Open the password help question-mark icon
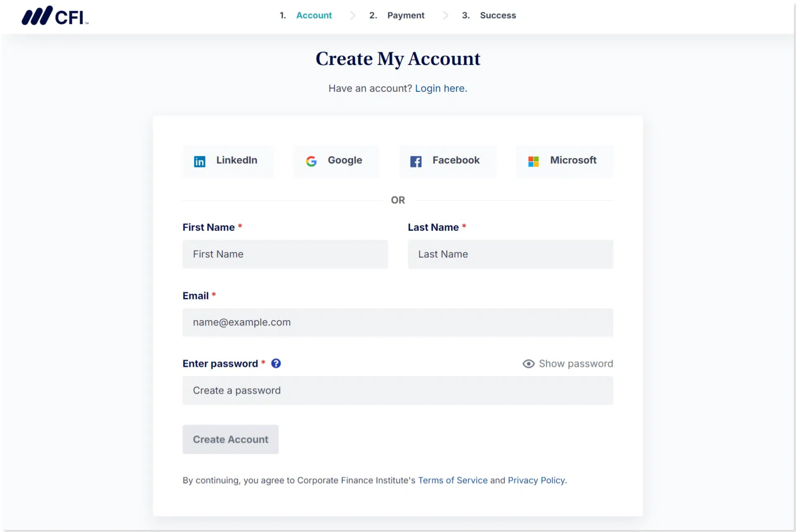Screen dimensions: 796x532 click(x=276, y=363)
